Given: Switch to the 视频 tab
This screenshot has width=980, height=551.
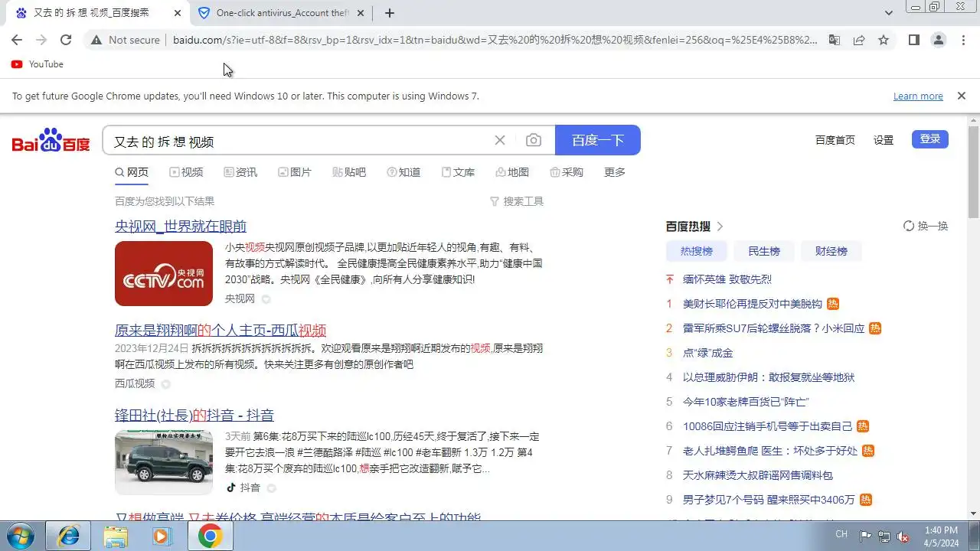Looking at the screenshot, I should tap(186, 172).
